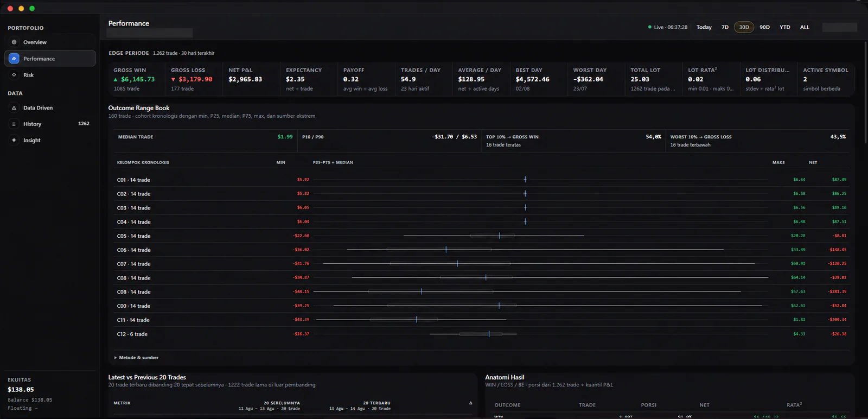Click the -$22.60 min value in C05 row
The height and width of the screenshot is (419, 868).
[x=301, y=236]
